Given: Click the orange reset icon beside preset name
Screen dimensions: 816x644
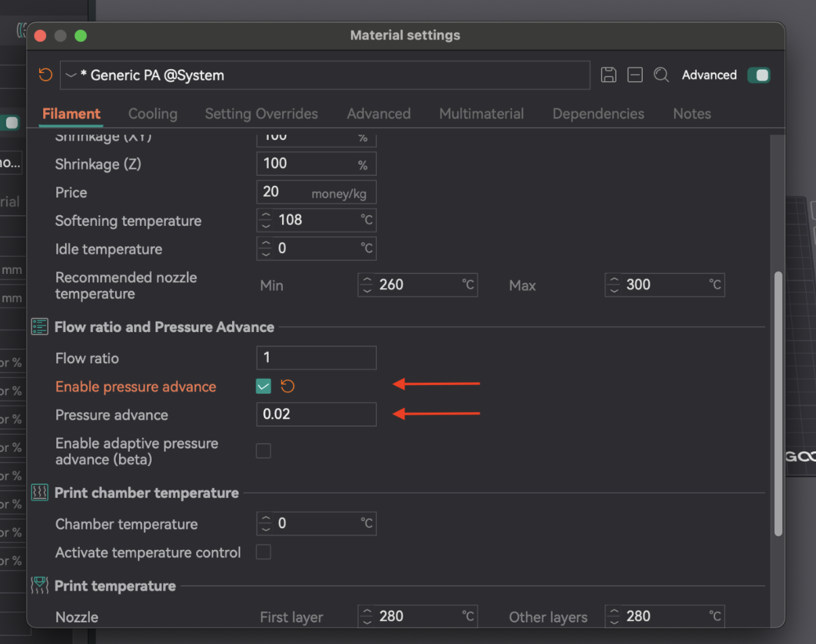Looking at the screenshot, I should pos(45,74).
